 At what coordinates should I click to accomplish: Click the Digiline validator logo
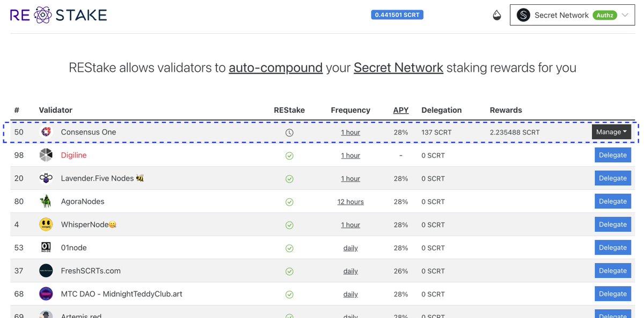(x=46, y=155)
